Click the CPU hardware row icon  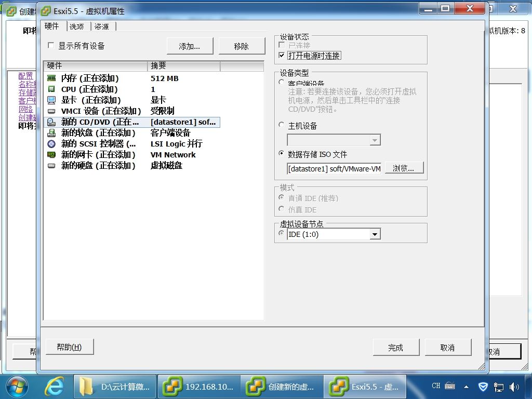coord(51,89)
